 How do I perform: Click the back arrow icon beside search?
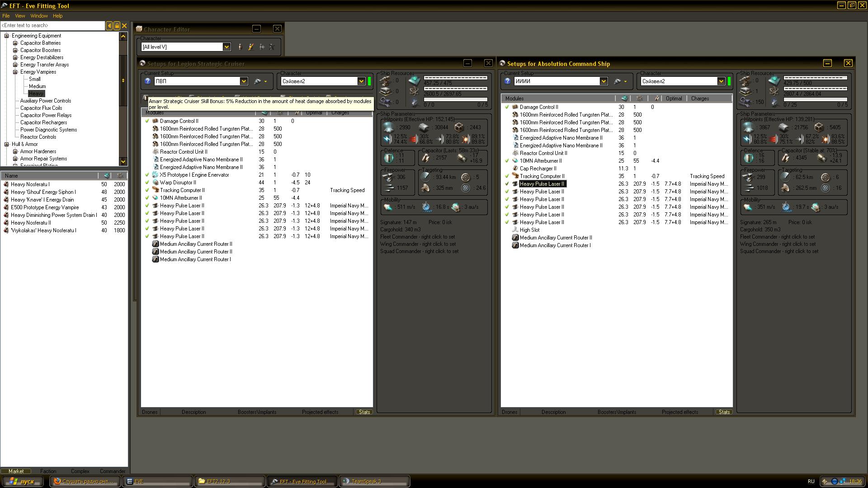click(109, 26)
